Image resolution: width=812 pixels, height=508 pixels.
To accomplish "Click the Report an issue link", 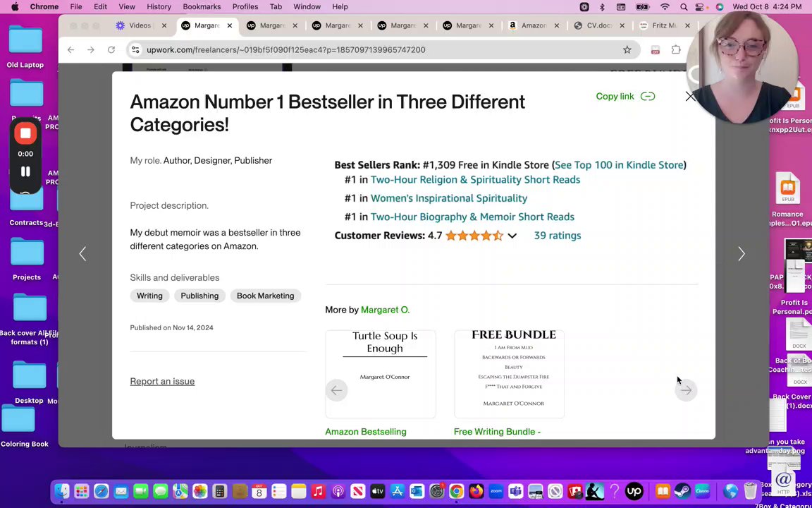I will (x=162, y=382).
